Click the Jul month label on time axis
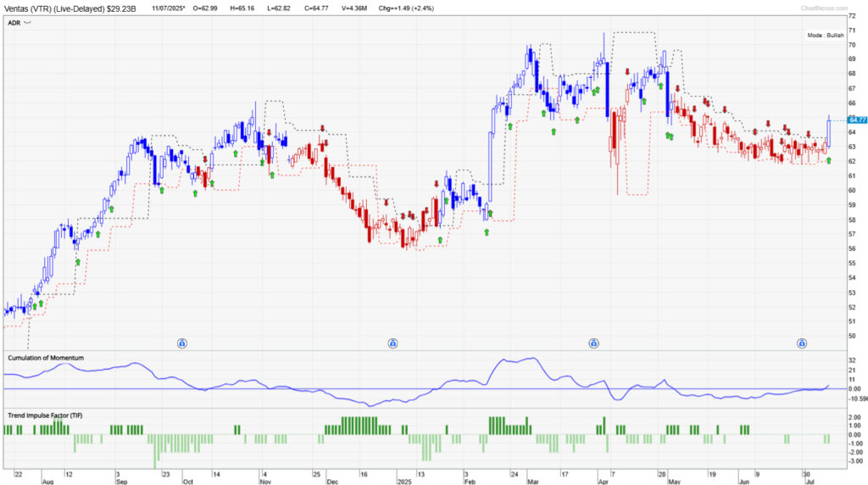Image resolution: width=868 pixels, height=485 pixels. (810, 482)
